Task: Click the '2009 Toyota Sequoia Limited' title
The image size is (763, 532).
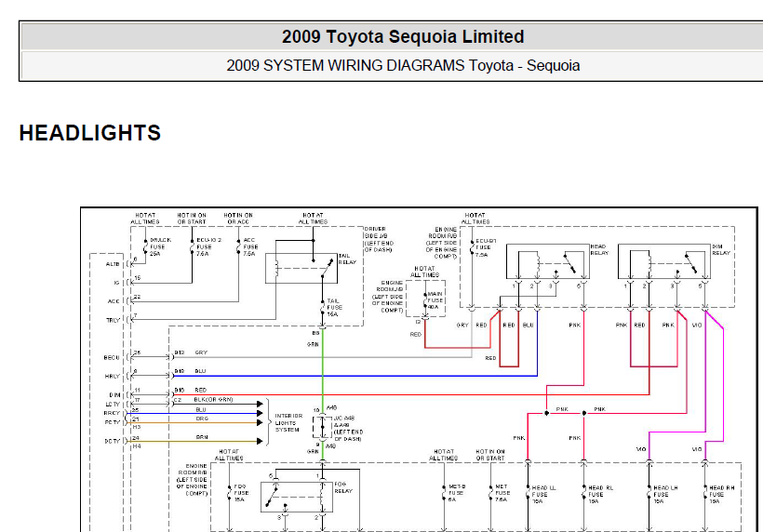Action: 403,37
